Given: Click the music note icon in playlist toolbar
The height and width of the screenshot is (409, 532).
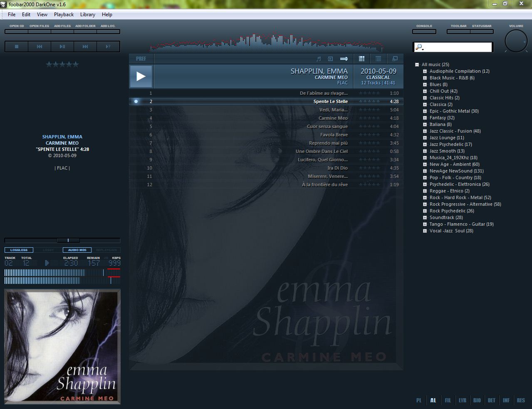Looking at the screenshot, I should click(x=319, y=59).
